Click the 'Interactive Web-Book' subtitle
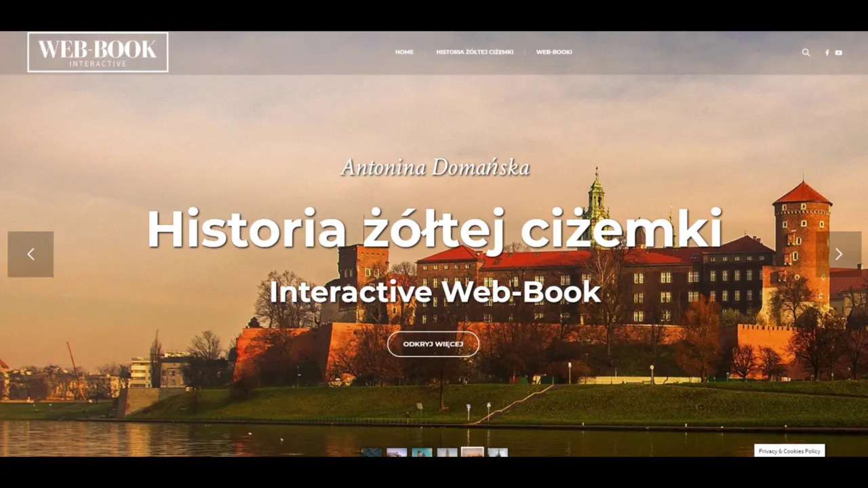868x488 pixels. [x=435, y=291]
